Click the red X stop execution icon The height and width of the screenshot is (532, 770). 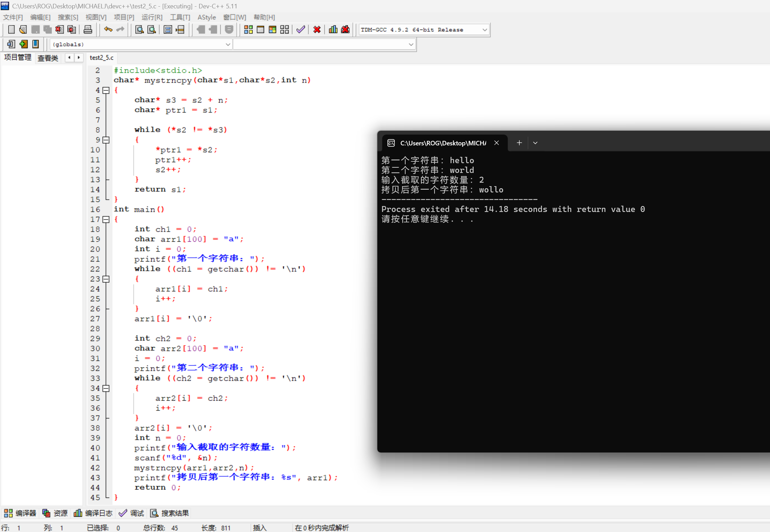coord(317,30)
